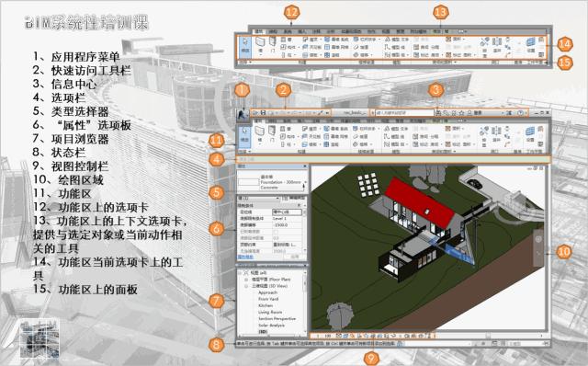
Task: Click the 应用 Apply button in Properties
Action: pyautogui.click(x=295, y=257)
